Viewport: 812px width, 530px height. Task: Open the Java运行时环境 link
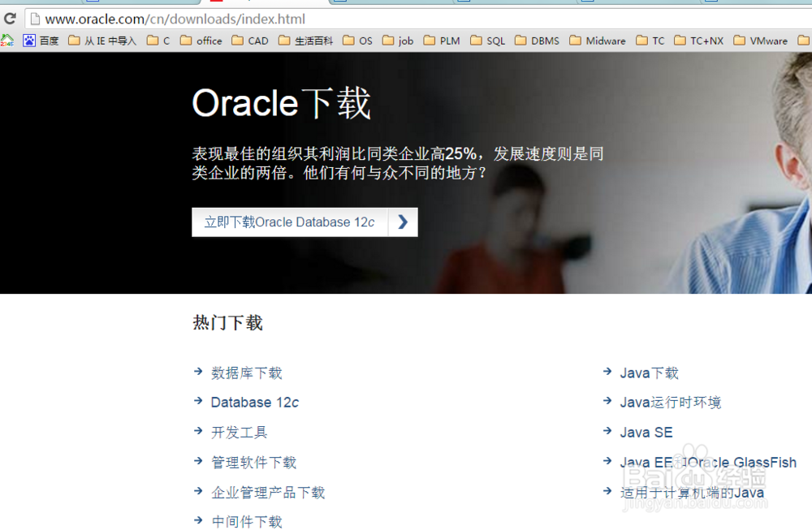pyautogui.click(x=671, y=402)
